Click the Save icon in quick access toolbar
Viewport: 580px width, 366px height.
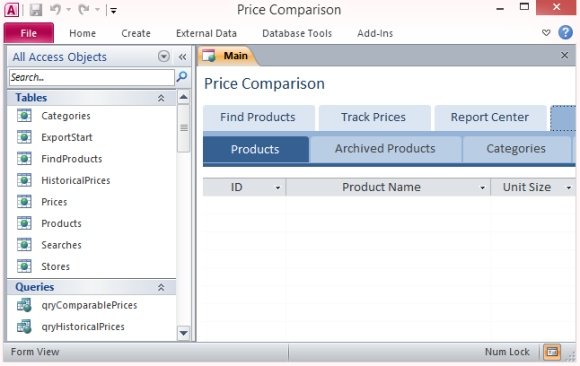pyautogui.click(x=36, y=10)
